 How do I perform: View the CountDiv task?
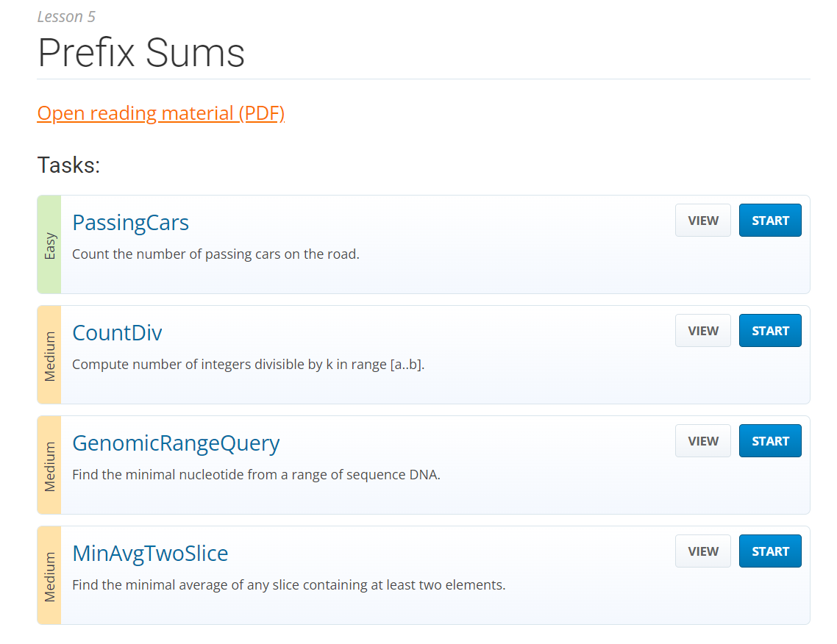tap(702, 331)
